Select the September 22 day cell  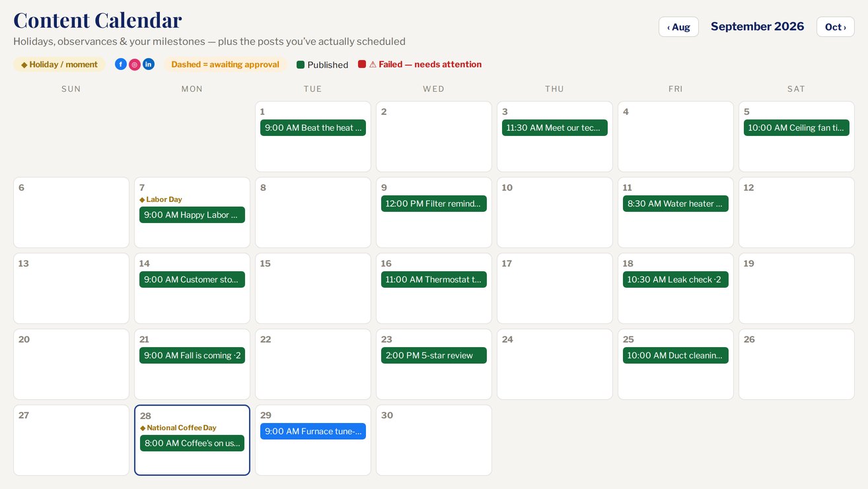pyautogui.click(x=313, y=364)
